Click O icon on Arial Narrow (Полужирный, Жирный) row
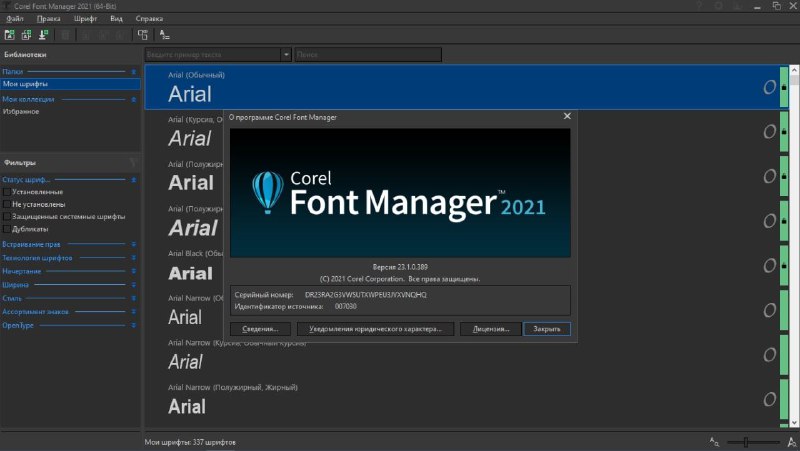The height and width of the screenshot is (451, 800). [769, 399]
